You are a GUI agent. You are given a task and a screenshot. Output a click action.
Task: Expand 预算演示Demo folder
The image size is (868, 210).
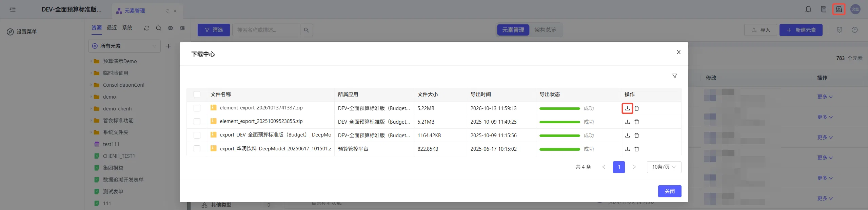(x=91, y=61)
